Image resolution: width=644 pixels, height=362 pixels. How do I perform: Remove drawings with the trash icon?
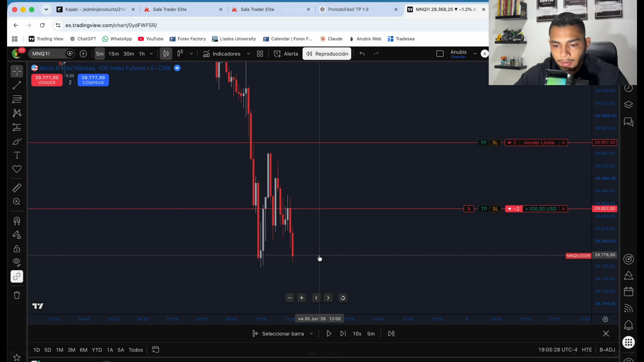[x=17, y=295]
